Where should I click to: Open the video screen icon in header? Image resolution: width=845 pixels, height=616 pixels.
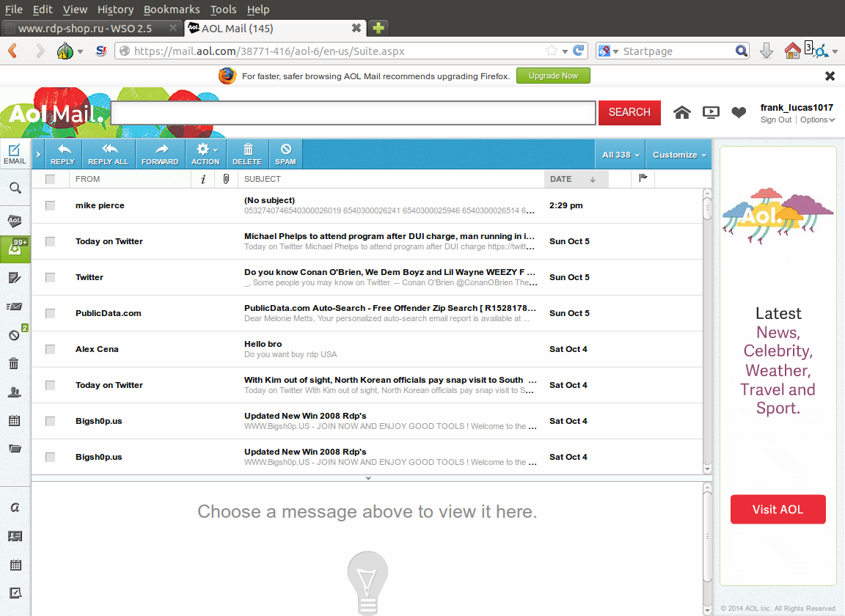click(x=711, y=112)
